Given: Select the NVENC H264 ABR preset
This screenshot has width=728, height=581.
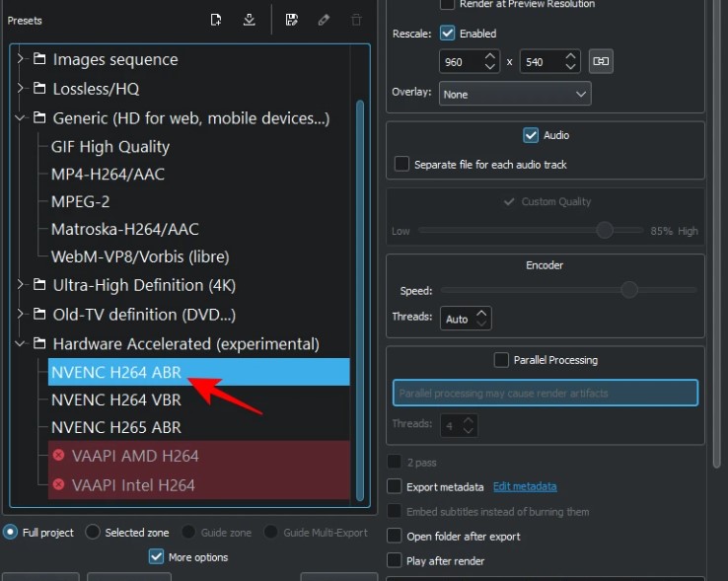Looking at the screenshot, I should 198,372.
